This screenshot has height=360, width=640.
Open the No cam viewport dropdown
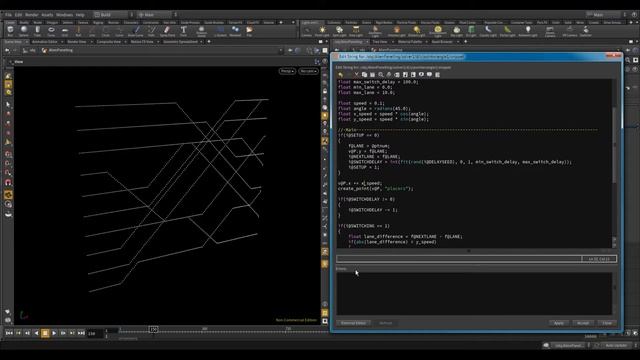[308, 71]
